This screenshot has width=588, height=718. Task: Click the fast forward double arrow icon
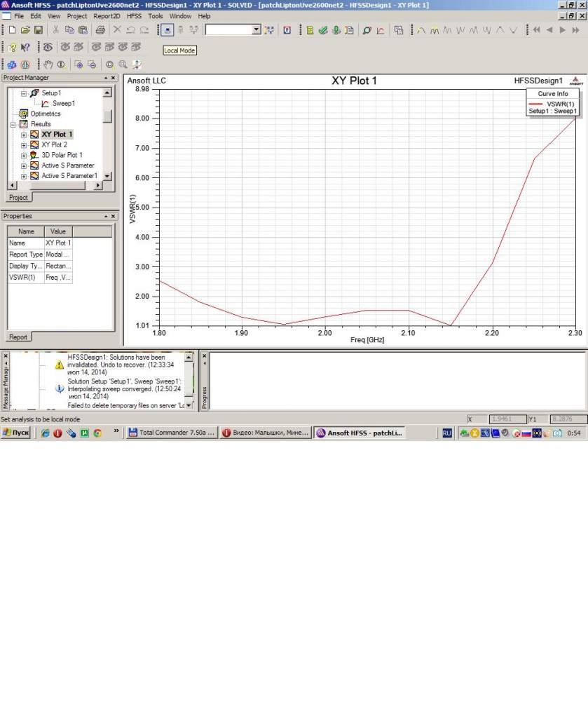coord(575,30)
